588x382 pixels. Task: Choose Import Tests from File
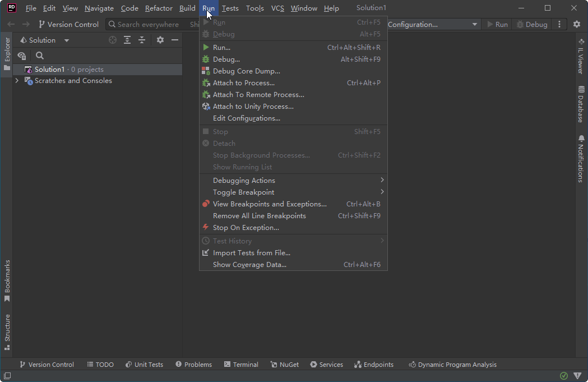(293, 253)
